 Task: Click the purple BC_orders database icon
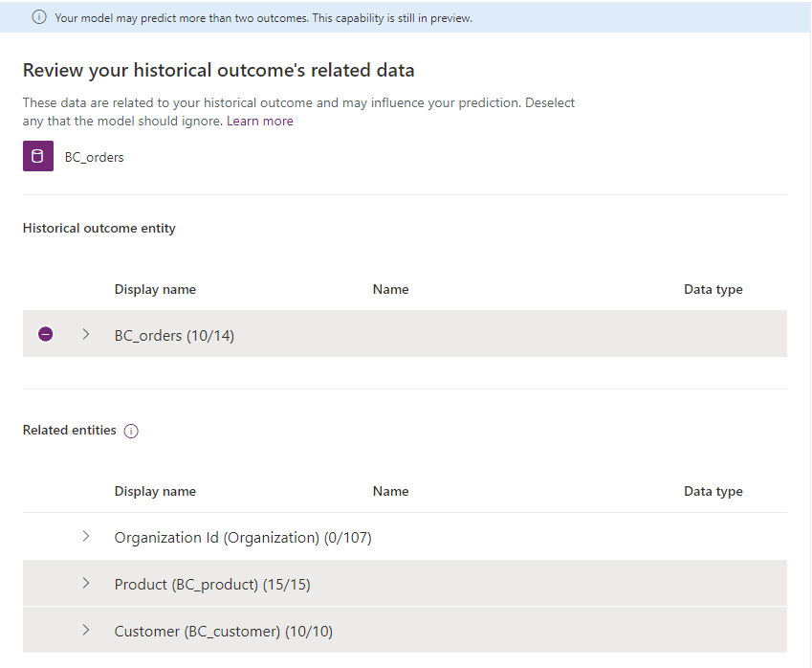tap(38, 157)
